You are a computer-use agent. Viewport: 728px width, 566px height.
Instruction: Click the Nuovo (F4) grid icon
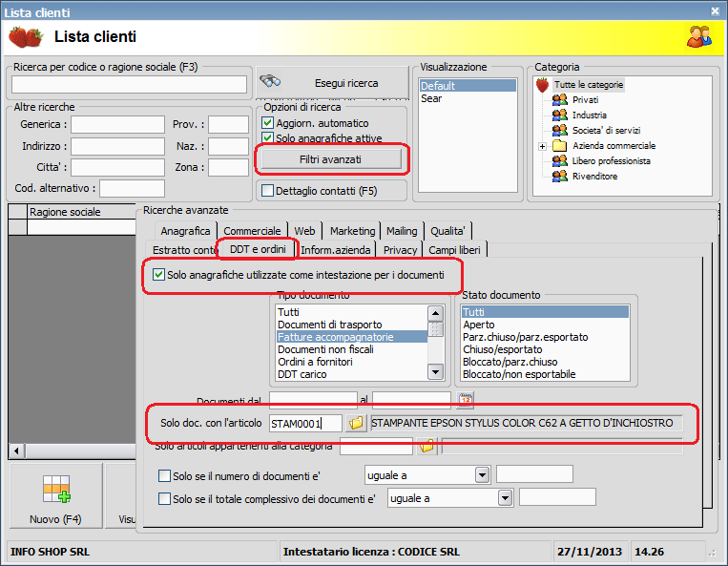[56, 489]
